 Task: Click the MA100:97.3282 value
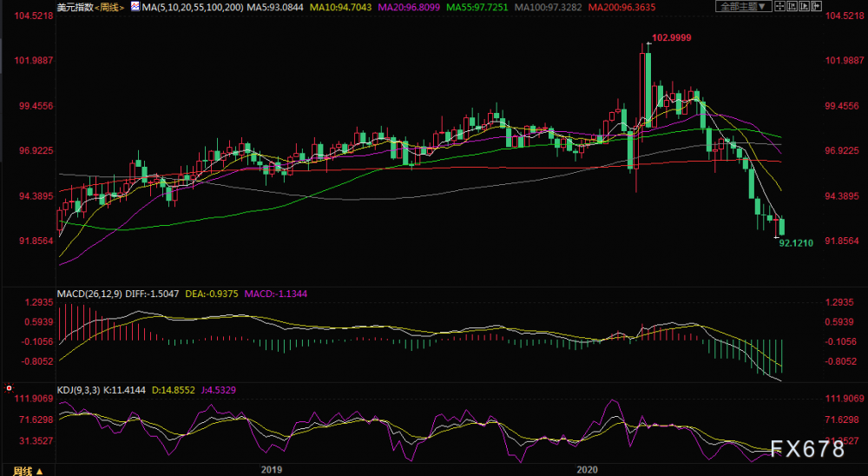point(548,7)
